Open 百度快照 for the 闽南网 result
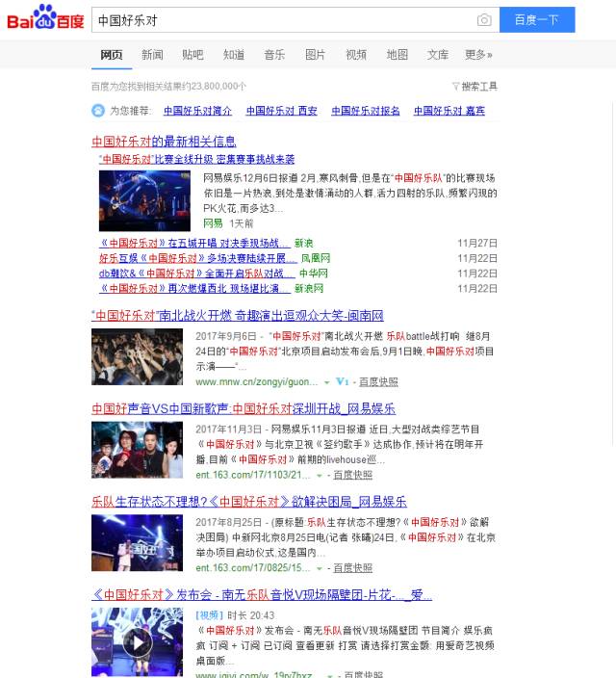This screenshot has height=678, width=616. click(x=378, y=381)
